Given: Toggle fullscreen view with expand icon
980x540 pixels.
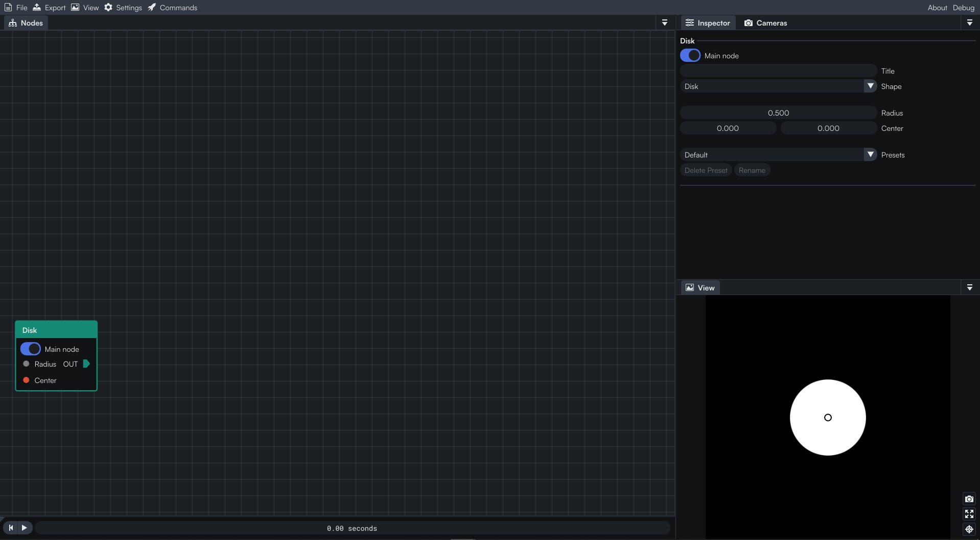Looking at the screenshot, I should 969,514.
